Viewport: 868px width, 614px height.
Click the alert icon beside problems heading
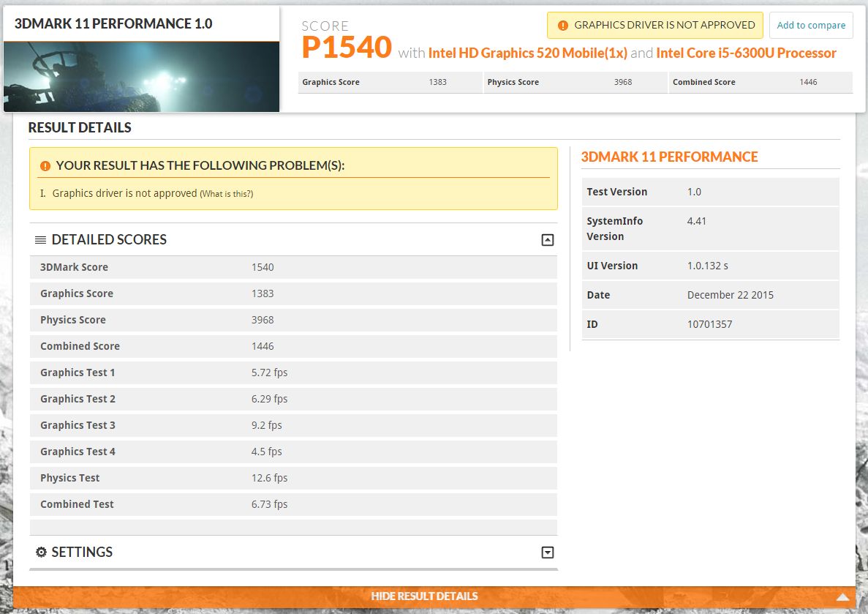tap(45, 166)
